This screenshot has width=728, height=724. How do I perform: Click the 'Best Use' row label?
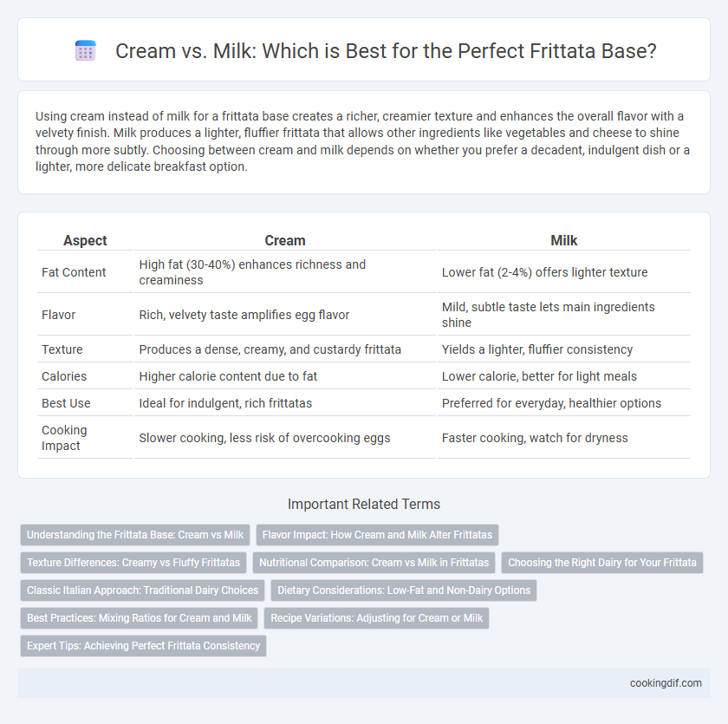click(66, 403)
